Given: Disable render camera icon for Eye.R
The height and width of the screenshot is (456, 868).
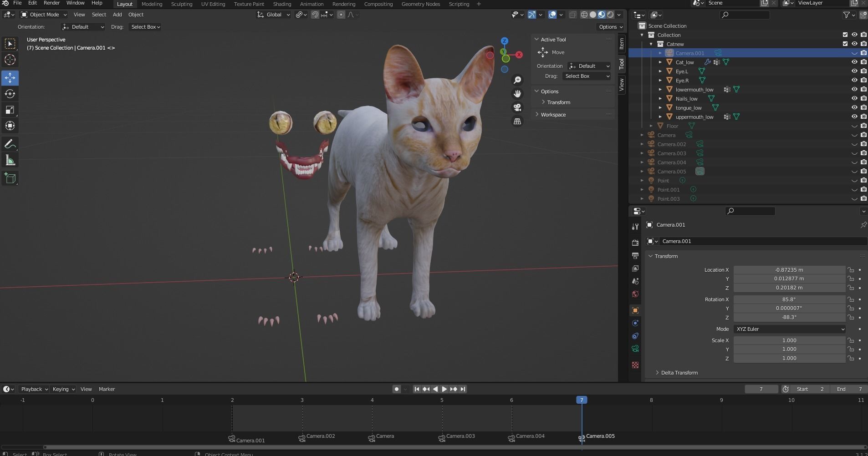Looking at the screenshot, I should (x=863, y=80).
